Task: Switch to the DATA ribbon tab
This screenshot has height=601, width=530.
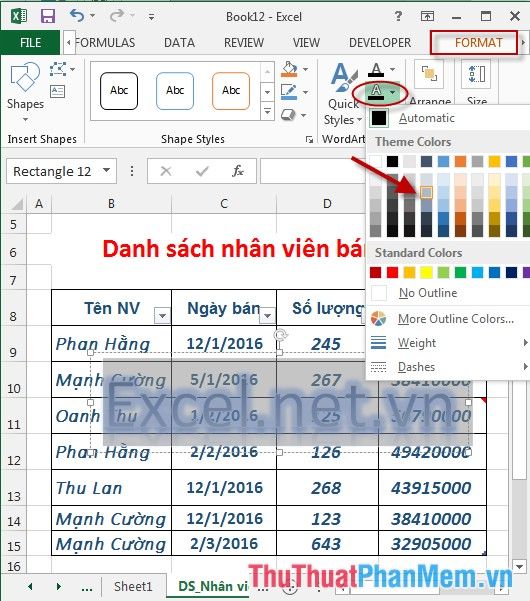Action: 179,43
